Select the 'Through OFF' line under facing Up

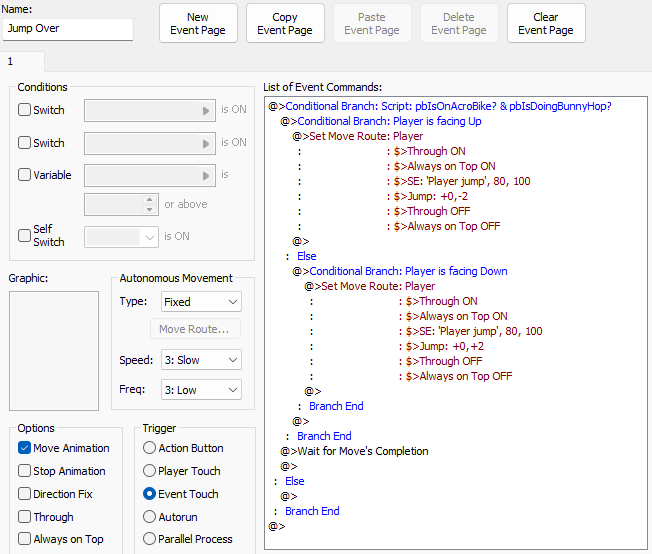432,211
